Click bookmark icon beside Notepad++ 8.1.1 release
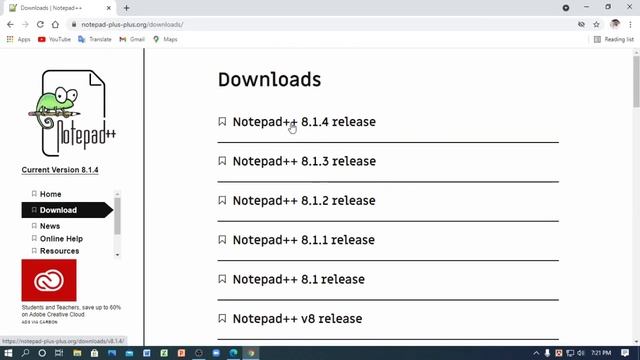 coord(222,240)
